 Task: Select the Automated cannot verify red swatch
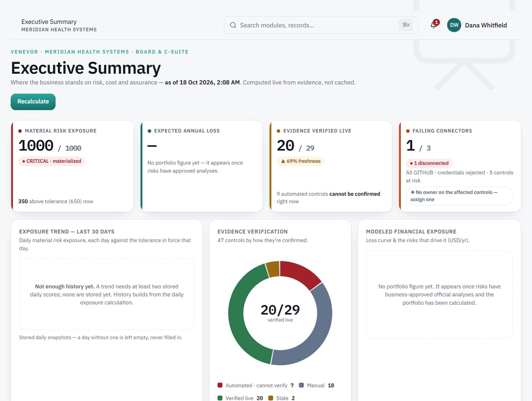[220, 385]
